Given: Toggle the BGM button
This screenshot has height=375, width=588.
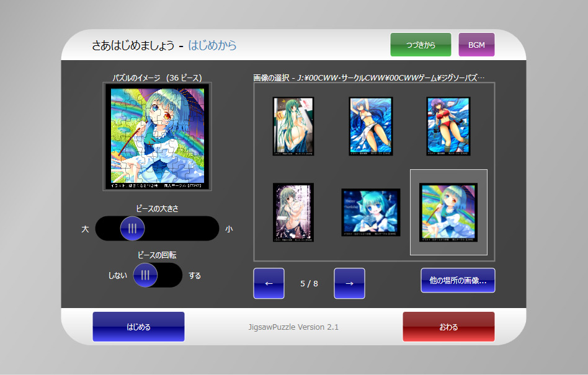Looking at the screenshot, I should click(x=476, y=45).
